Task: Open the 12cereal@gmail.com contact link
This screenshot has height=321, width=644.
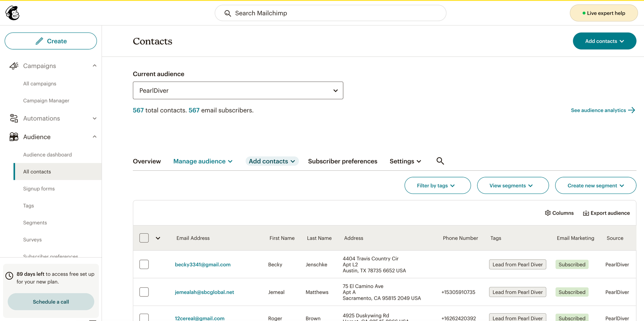Action: point(200,318)
